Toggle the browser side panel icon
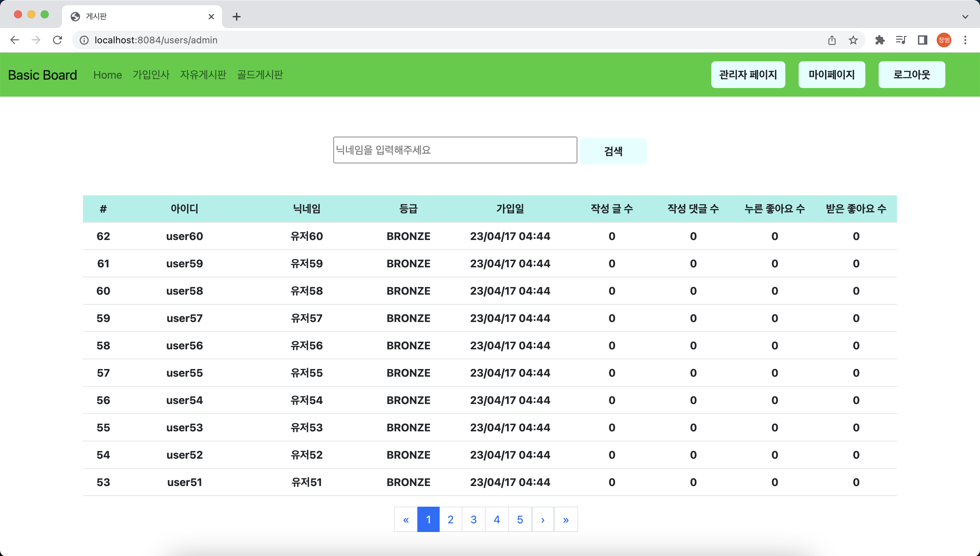This screenshot has width=980, height=556. point(922,40)
